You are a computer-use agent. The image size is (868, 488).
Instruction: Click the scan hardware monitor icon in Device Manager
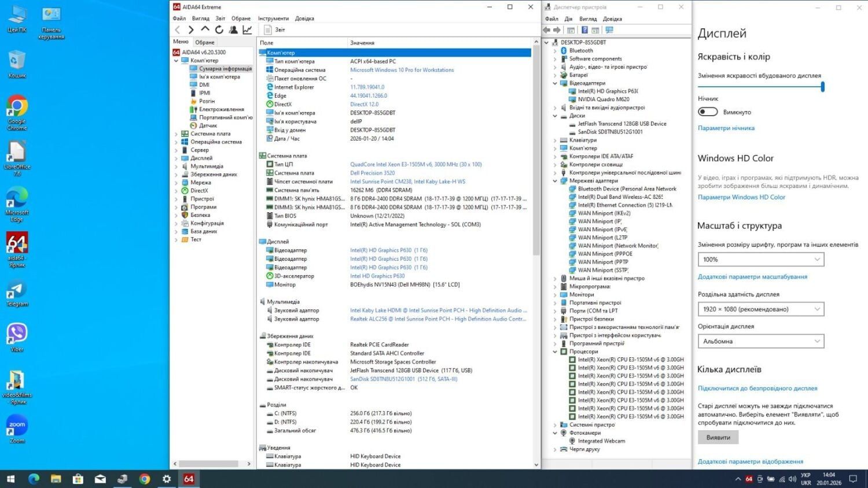click(x=609, y=30)
